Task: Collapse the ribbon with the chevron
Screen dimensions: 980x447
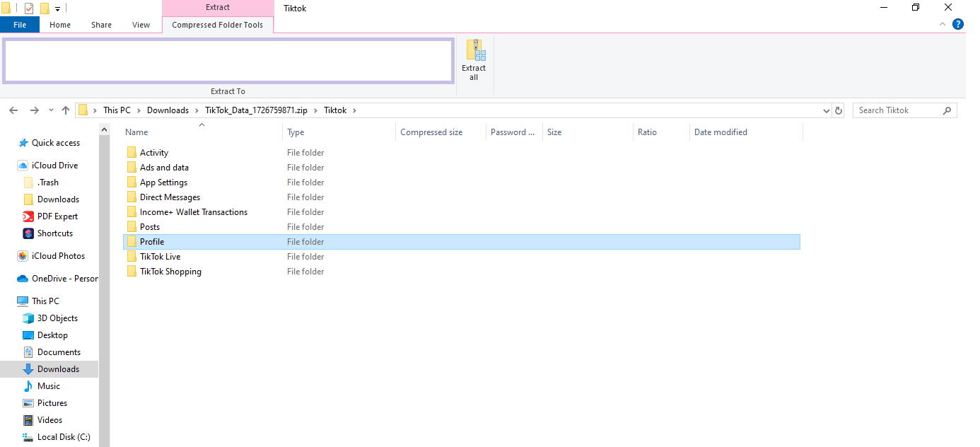Action: click(942, 25)
